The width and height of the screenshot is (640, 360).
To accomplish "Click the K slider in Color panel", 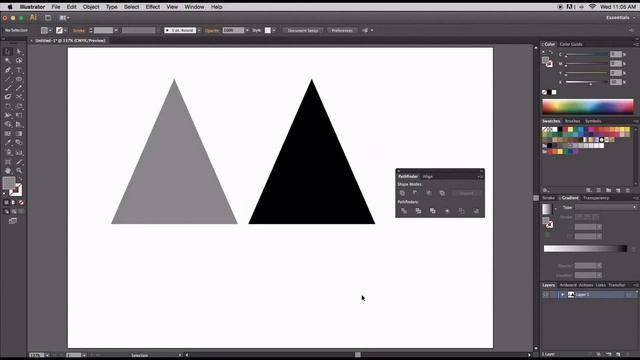I will 587,82.
